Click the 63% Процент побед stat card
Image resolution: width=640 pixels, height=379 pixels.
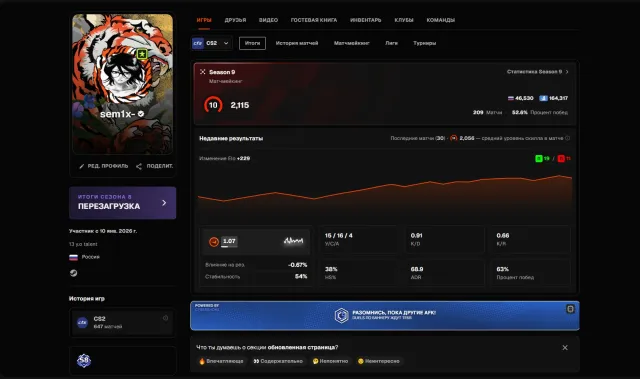(x=530, y=273)
